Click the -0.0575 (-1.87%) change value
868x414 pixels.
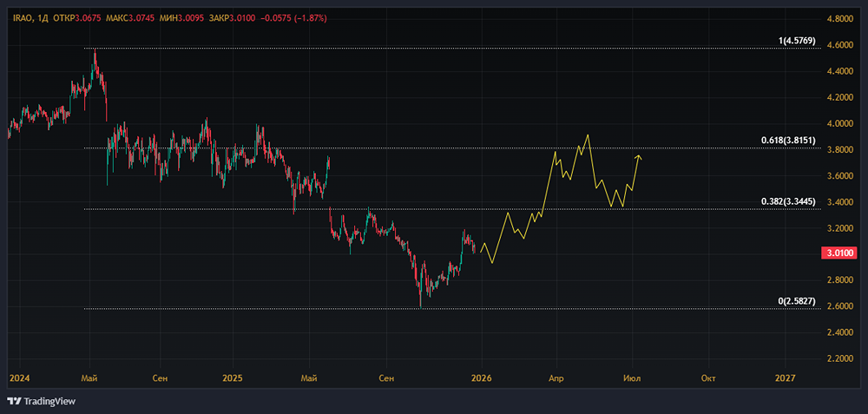(293, 18)
